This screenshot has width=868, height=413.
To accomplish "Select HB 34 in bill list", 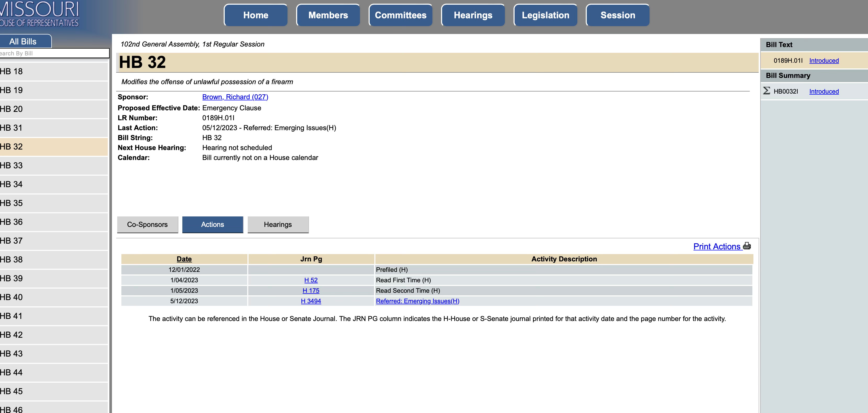I will coord(54,185).
